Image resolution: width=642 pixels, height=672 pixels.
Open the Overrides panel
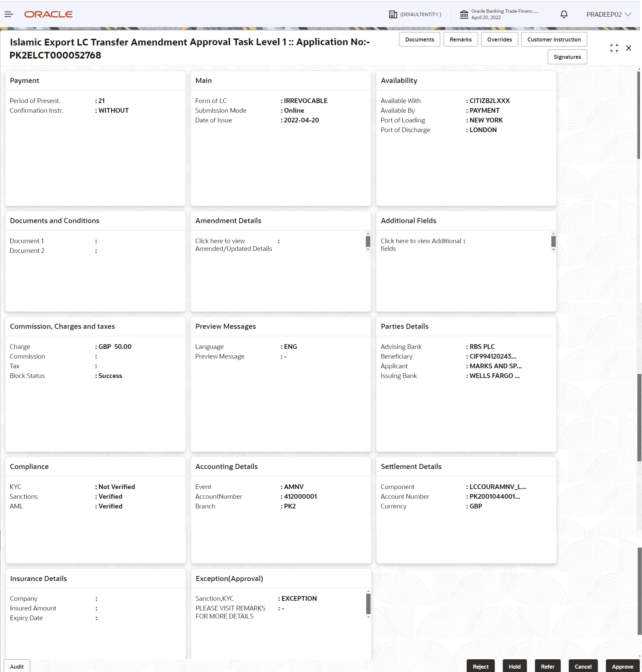(499, 39)
